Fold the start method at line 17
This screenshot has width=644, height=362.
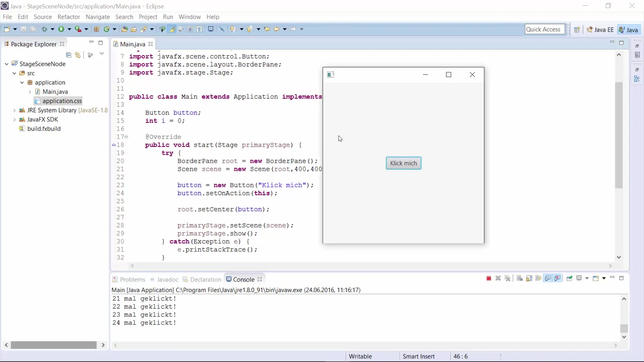pos(126,137)
